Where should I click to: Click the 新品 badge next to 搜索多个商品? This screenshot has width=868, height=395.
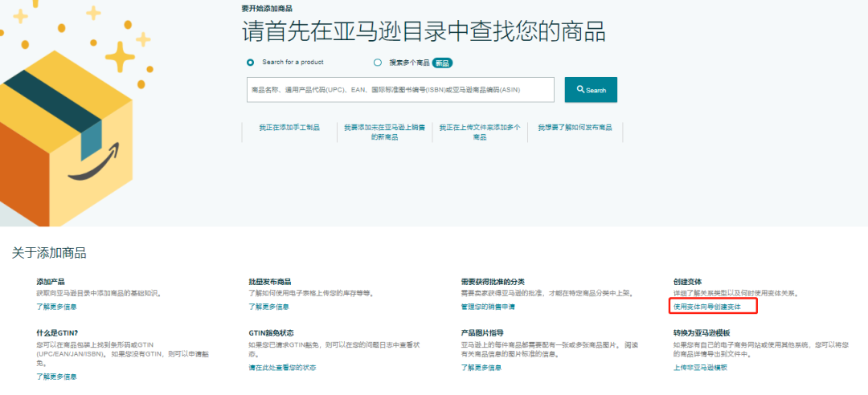click(442, 63)
